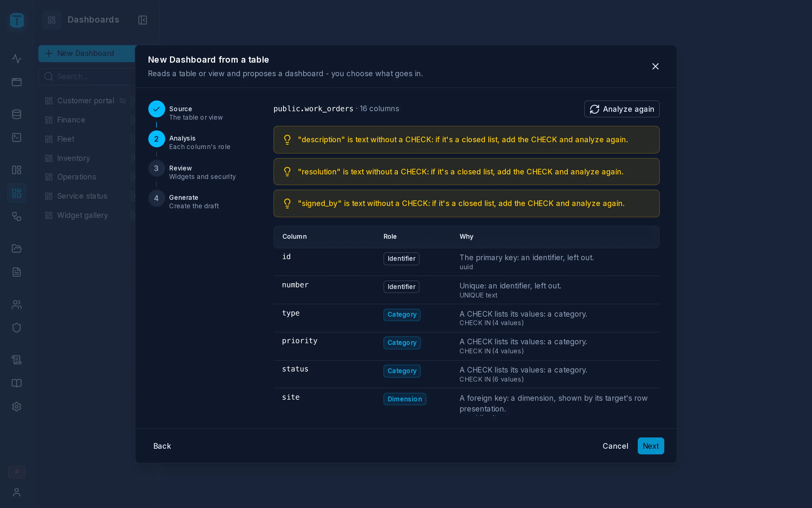This screenshot has width=812, height=508.
Task: Click the hidden-eye icon on Customer portal
Action: pyautogui.click(x=123, y=101)
